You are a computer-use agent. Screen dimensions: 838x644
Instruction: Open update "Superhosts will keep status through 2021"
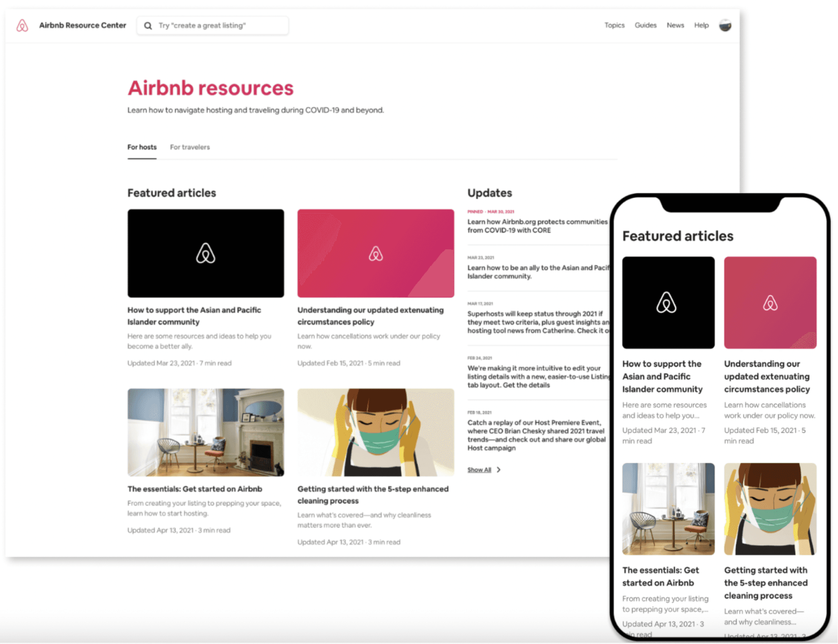pyautogui.click(x=538, y=322)
